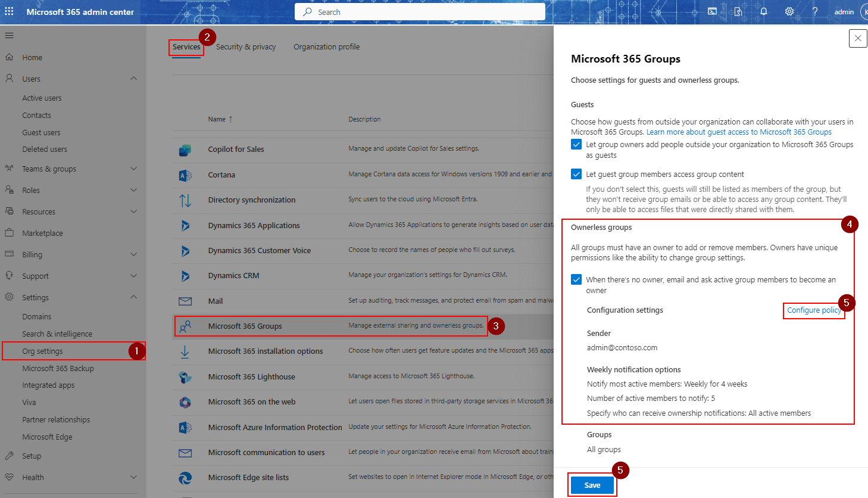The height and width of the screenshot is (498, 868).
Task: Open the Organization profile tab
Action: point(326,47)
